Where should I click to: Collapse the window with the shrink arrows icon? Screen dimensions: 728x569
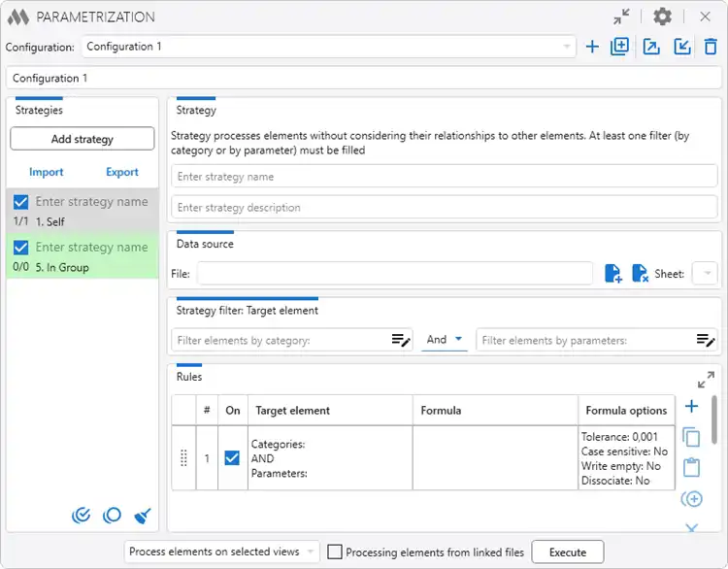621,17
